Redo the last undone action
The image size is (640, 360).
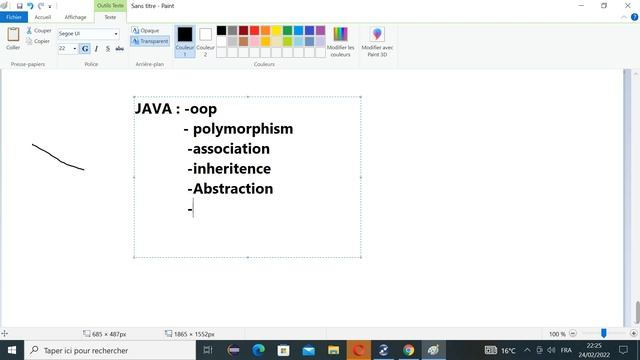pyautogui.click(x=40, y=6)
